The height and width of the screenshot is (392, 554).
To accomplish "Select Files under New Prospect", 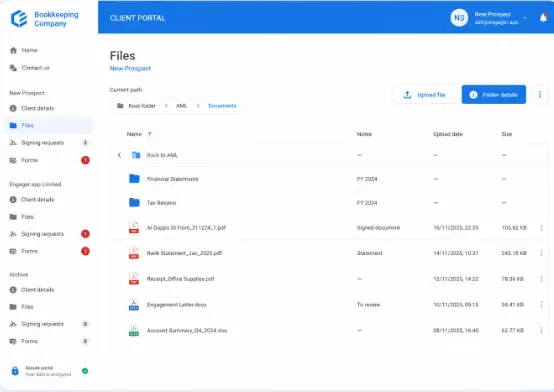I will click(48, 125).
